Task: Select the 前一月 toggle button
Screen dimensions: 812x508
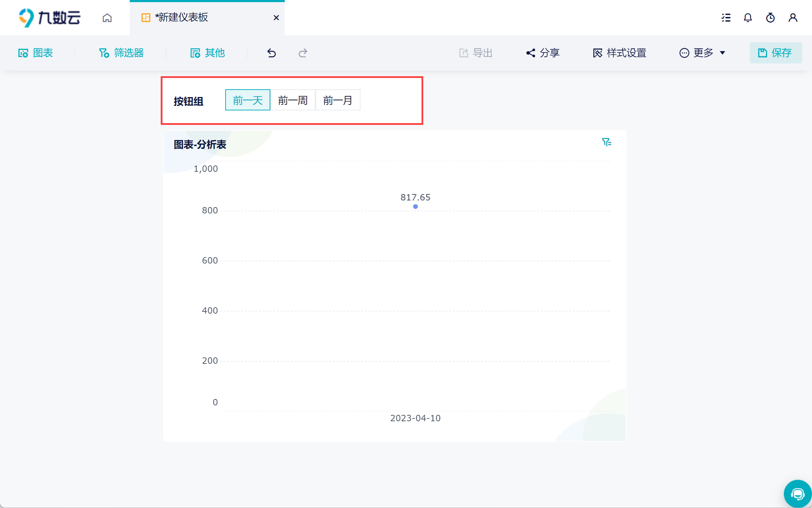Action: pos(338,100)
